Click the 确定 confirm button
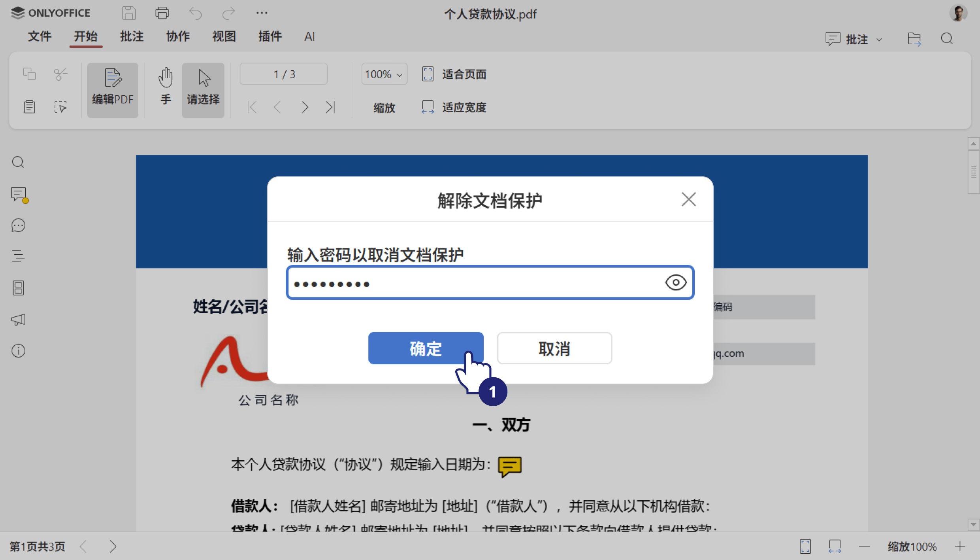Screen dimensions: 980x560 coord(426,348)
